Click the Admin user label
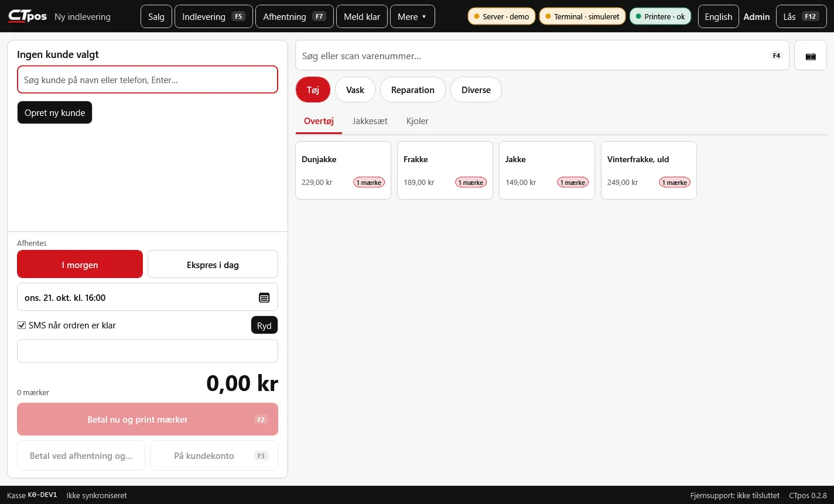834x504 pixels. tap(757, 16)
